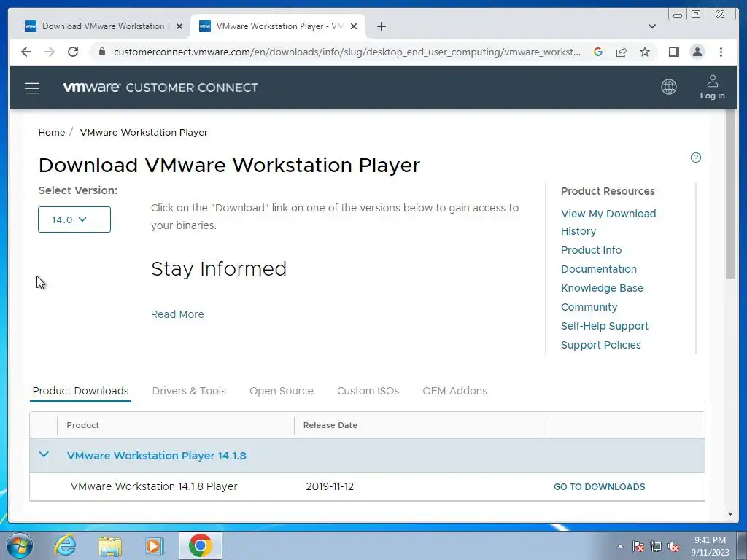747x560 pixels.
Task: Open the Windows Start menu
Action: tap(20, 545)
